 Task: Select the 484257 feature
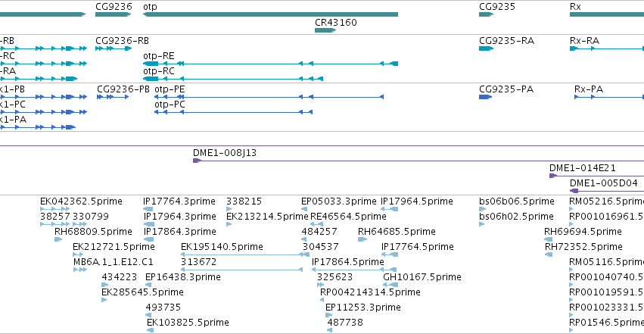coord(304,239)
